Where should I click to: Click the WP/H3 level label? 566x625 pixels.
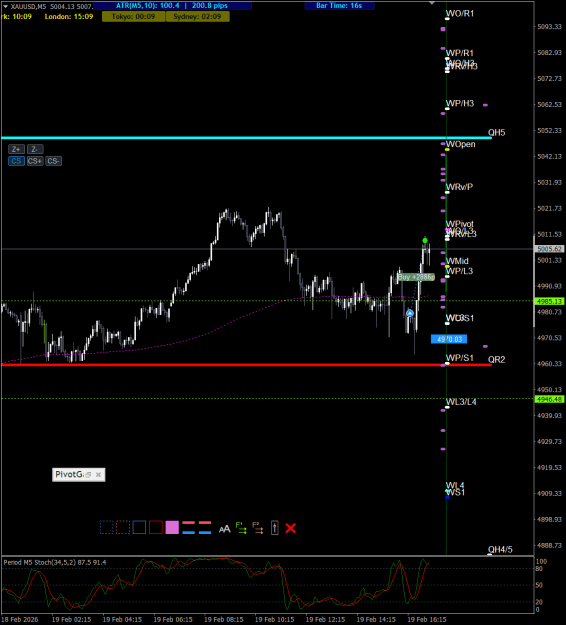point(460,104)
